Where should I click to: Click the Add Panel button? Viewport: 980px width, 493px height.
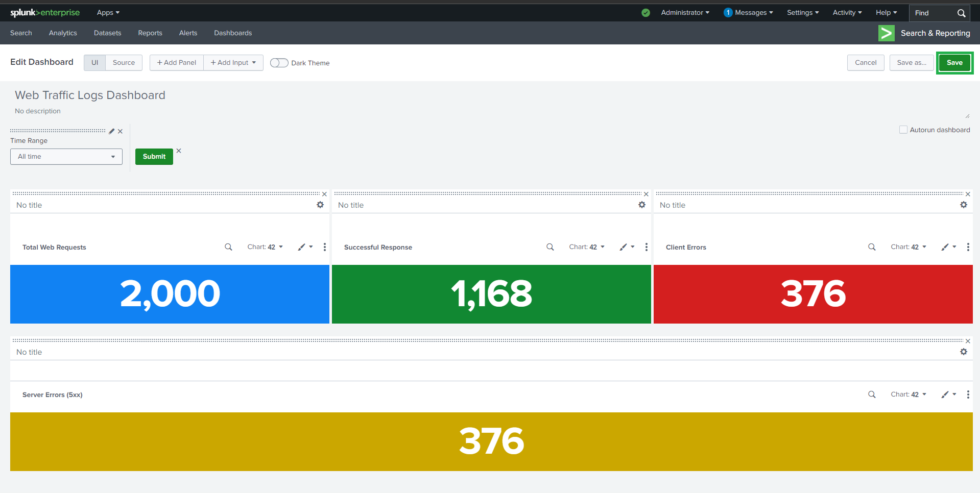pos(177,63)
